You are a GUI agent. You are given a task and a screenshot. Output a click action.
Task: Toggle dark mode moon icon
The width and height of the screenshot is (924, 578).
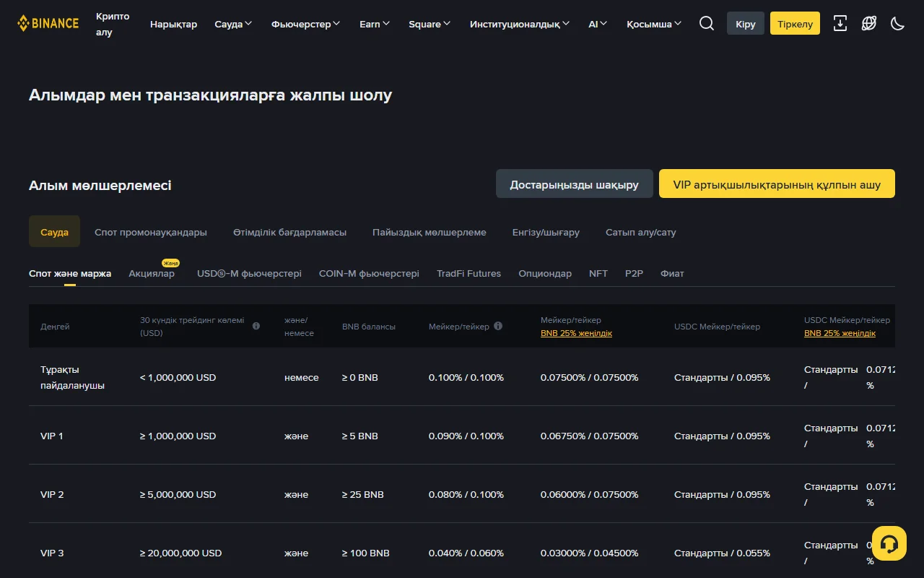[x=898, y=23]
